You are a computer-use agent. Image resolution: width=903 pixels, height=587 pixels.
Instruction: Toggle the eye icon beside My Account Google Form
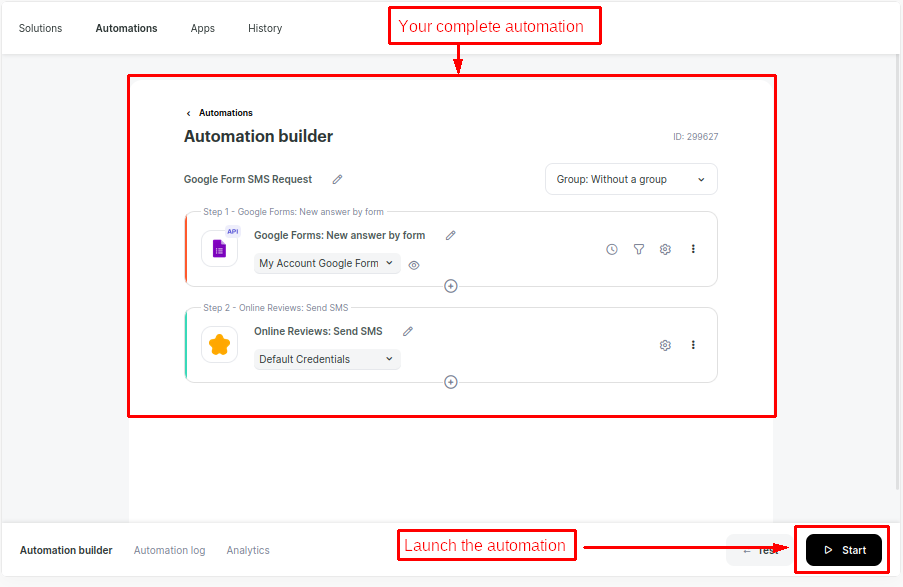coord(414,265)
